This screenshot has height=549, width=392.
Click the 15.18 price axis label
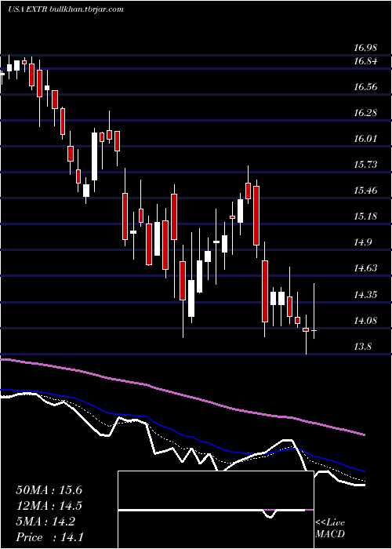[366, 216]
